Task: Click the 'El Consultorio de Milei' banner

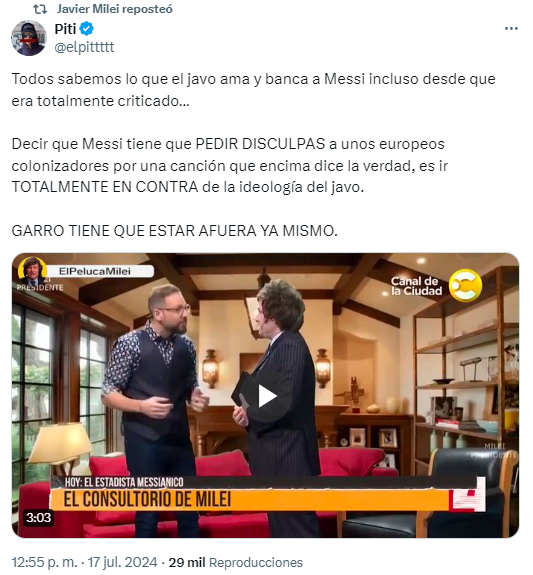Action: tap(147, 500)
